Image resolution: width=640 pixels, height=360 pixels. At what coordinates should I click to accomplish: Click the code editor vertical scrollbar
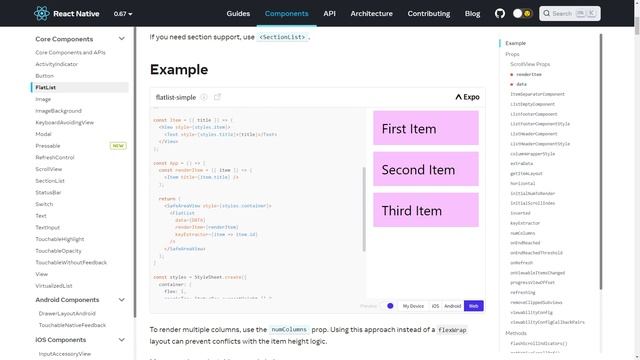tap(364, 209)
